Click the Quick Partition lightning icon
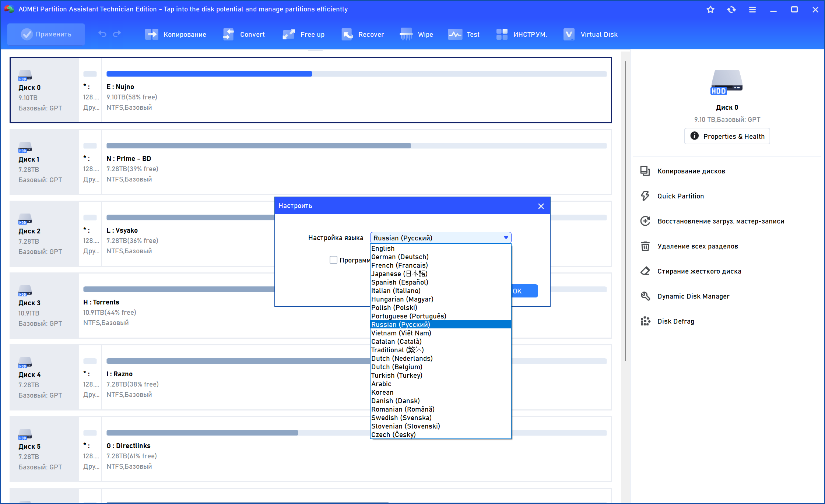Image resolution: width=825 pixels, height=504 pixels. point(645,196)
